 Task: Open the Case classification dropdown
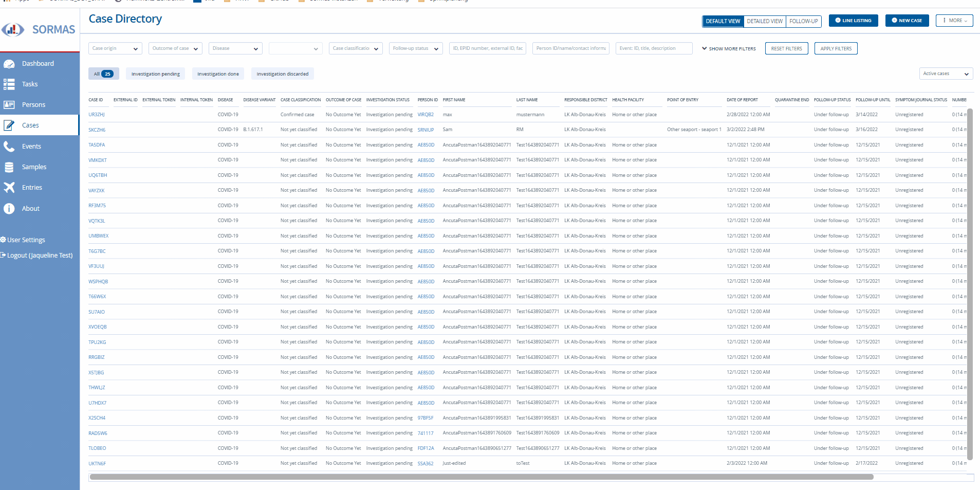tap(356, 48)
